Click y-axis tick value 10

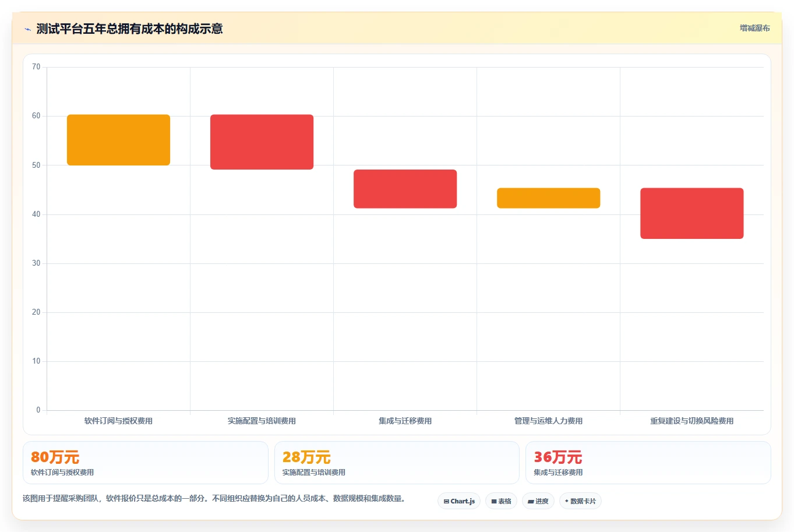36,361
